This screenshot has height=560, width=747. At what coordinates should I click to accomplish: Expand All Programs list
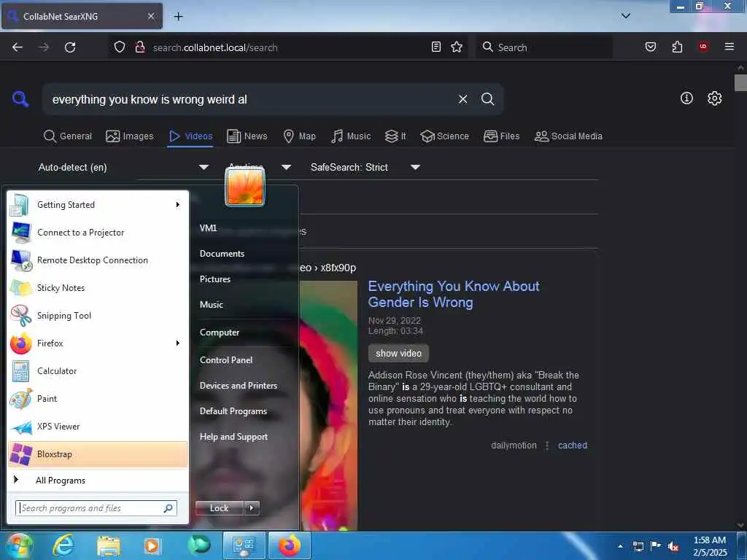click(x=98, y=480)
